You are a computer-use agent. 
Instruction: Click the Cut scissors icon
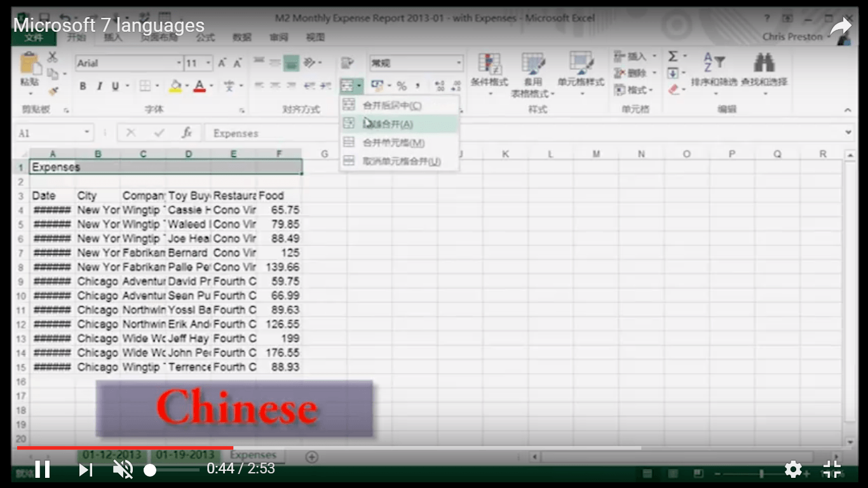click(53, 58)
